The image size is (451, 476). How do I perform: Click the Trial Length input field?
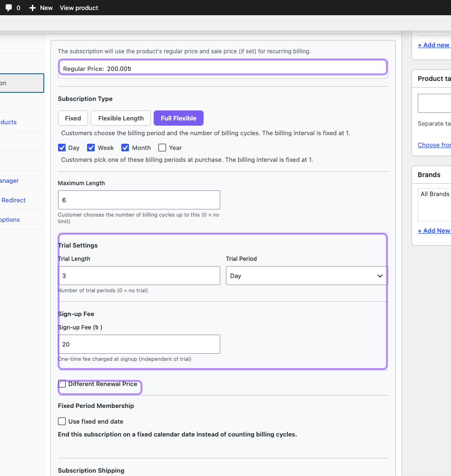(x=139, y=276)
